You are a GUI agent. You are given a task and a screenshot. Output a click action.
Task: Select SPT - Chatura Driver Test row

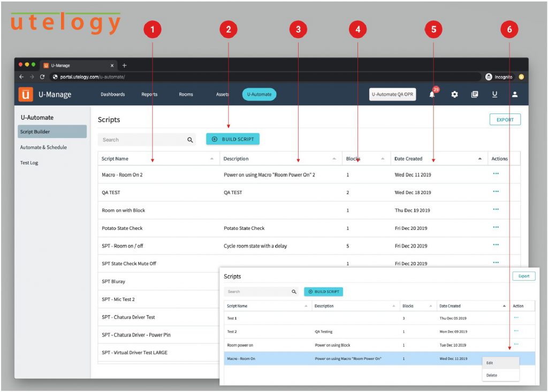tap(158, 317)
